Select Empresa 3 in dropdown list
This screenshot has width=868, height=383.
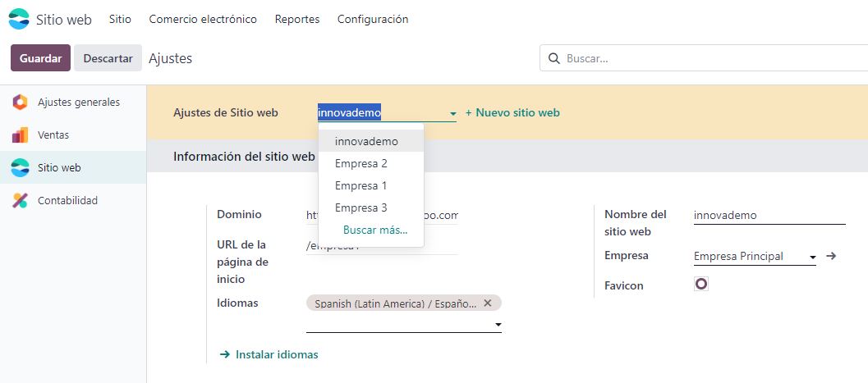pos(361,207)
